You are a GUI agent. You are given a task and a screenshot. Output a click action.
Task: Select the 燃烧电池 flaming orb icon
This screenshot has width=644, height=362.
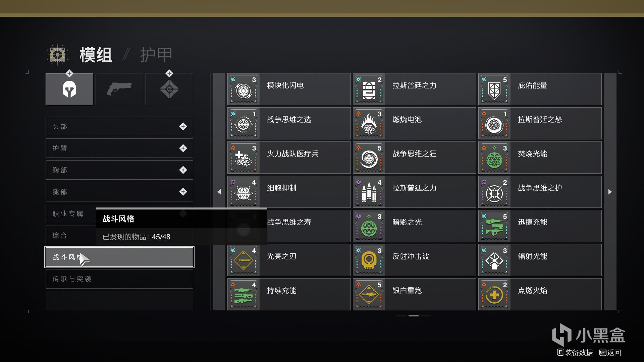tap(369, 124)
